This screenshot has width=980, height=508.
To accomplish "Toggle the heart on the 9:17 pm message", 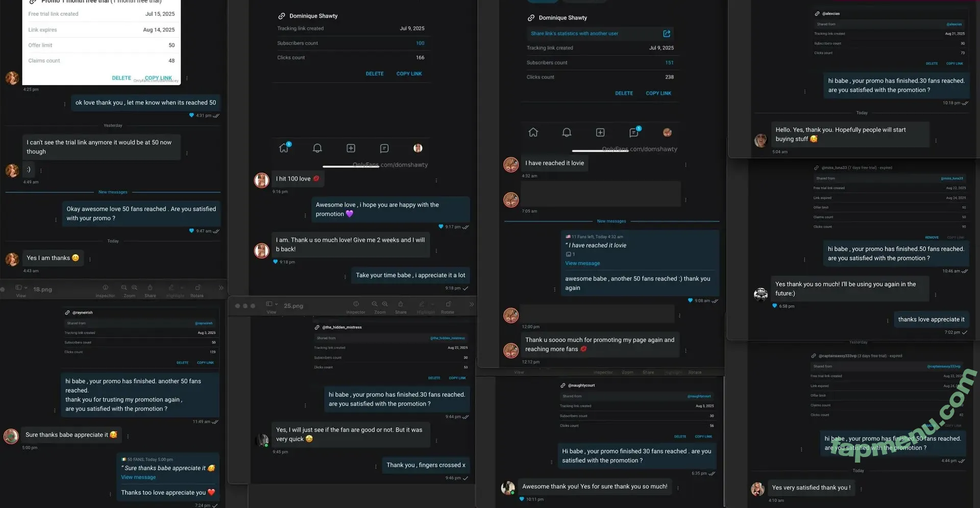I will (x=441, y=226).
